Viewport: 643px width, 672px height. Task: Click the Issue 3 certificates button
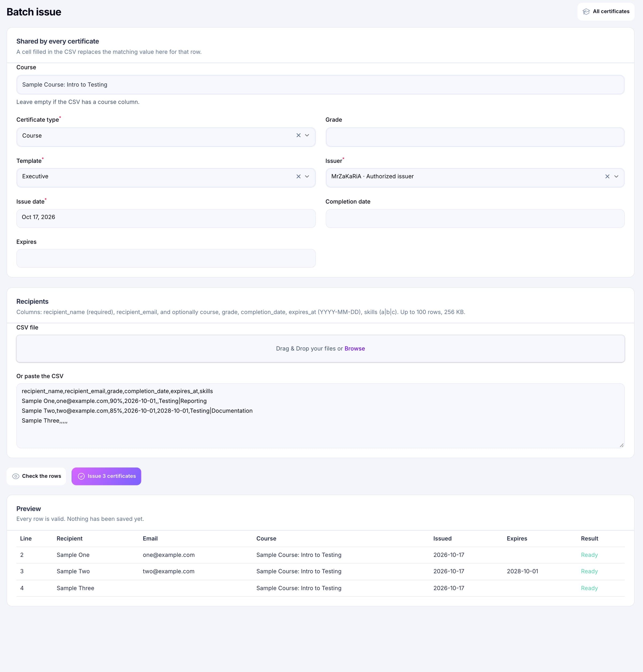(106, 476)
